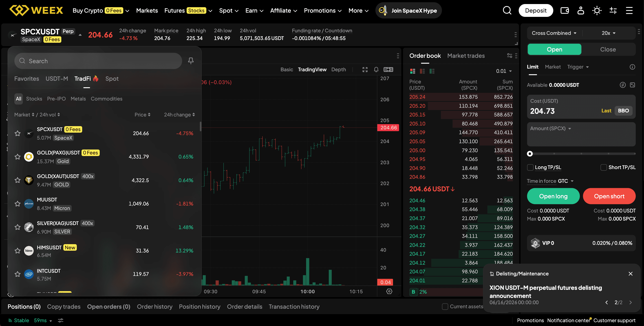The width and height of the screenshot is (644, 326).
Task: Open the Join SpaceX Hype banner
Action: (408, 11)
